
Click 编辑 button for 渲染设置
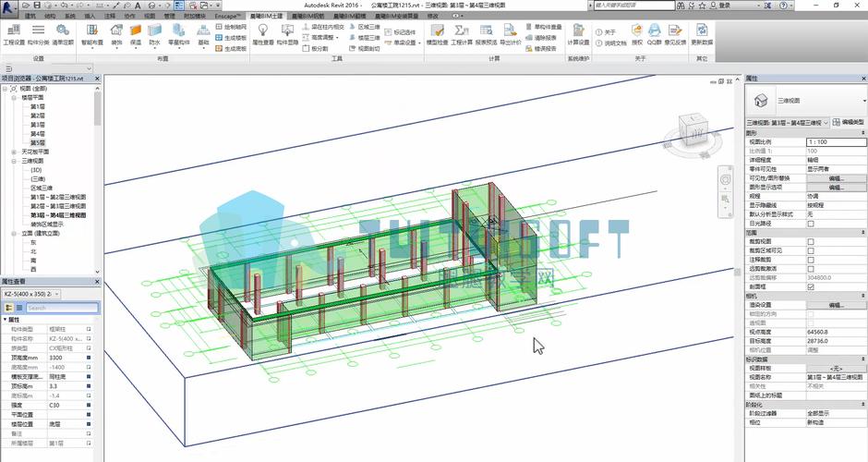(x=836, y=305)
